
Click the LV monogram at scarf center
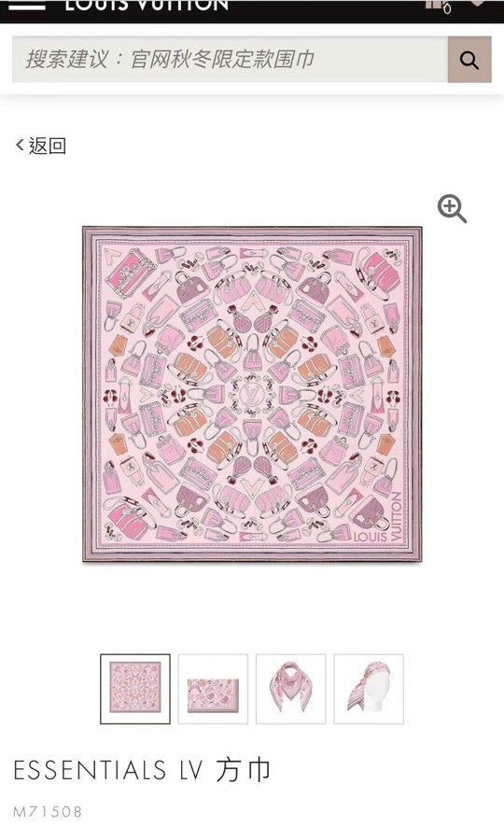[x=252, y=395]
